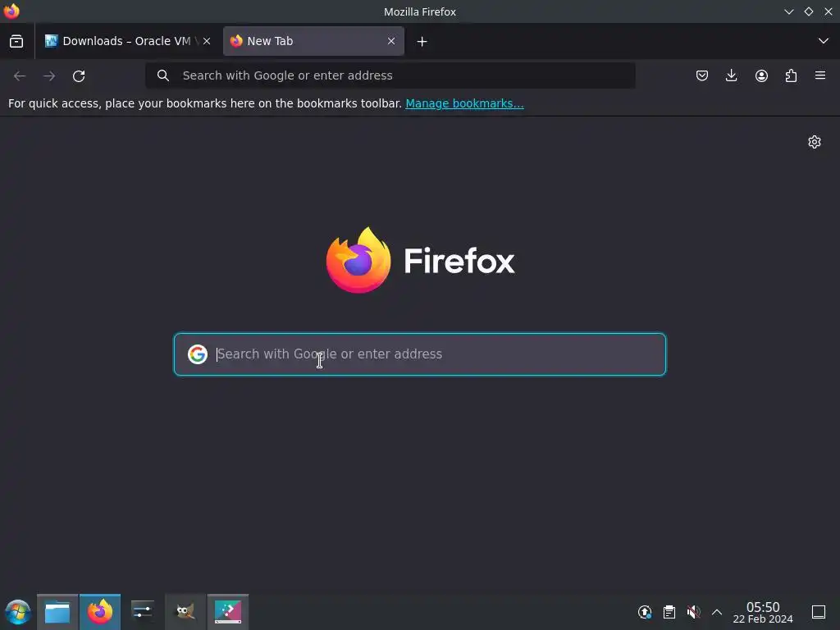Open the Firefox application menu
This screenshot has height=630, width=840.
click(820, 75)
